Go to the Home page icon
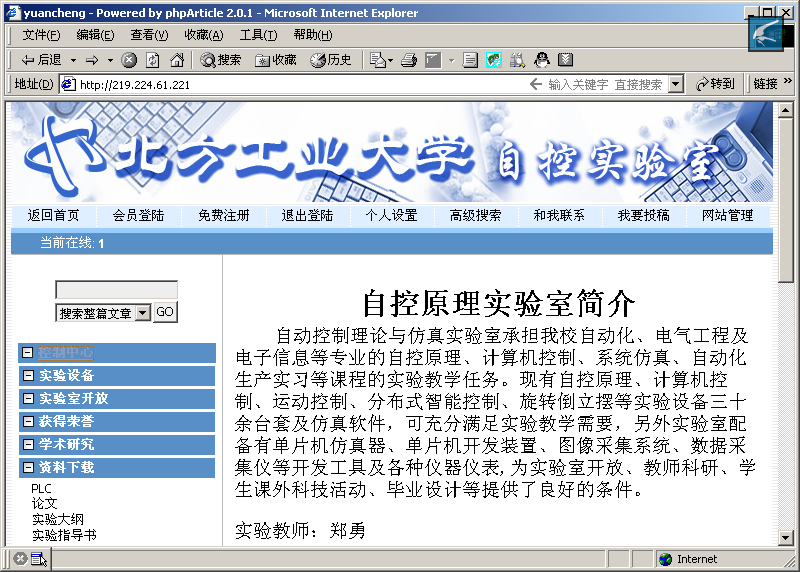This screenshot has width=800, height=572. coord(177,60)
